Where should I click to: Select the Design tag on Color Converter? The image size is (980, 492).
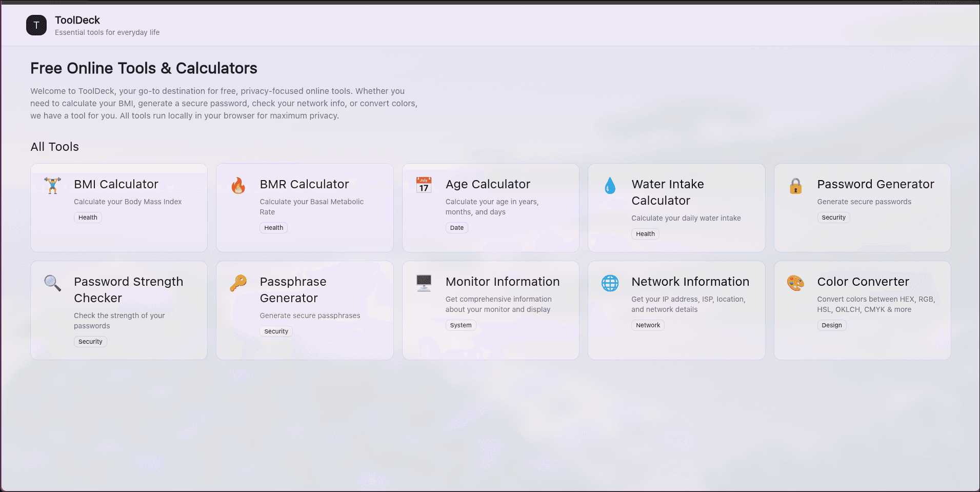point(831,325)
